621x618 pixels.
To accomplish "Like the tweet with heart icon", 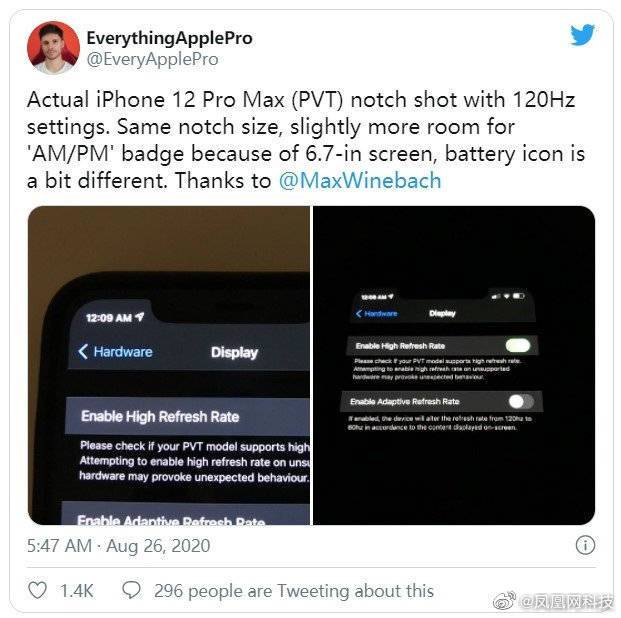I will point(38,590).
